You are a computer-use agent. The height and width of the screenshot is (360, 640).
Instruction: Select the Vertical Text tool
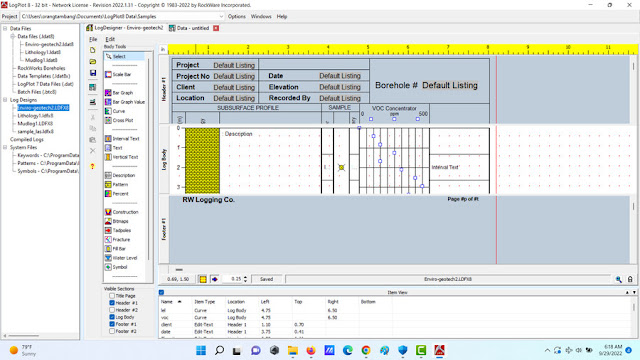(x=122, y=157)
